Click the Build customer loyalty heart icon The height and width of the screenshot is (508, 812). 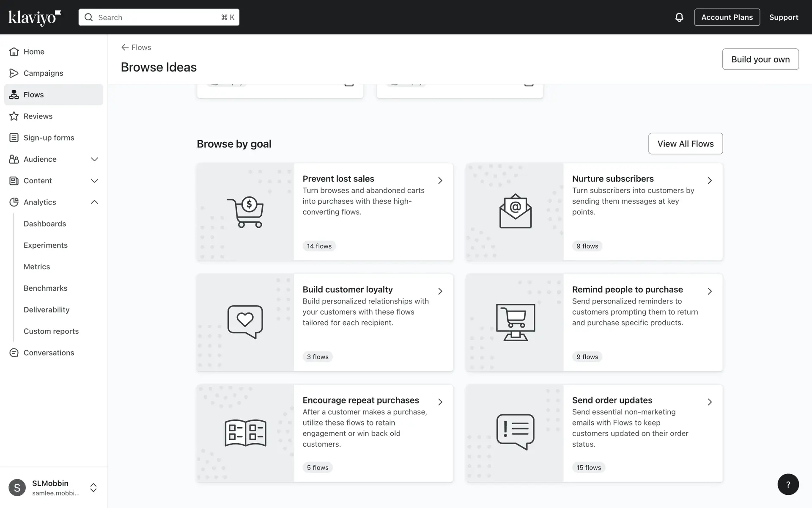(x=245, y=322)
